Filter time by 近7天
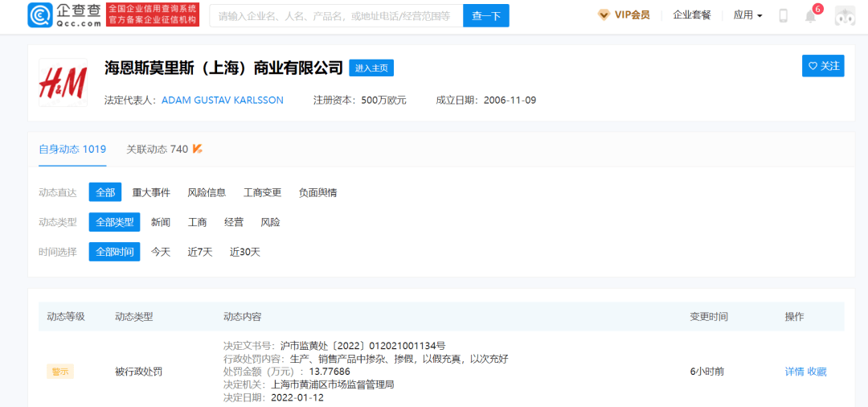The height and width of the screenshot is (407, 868). click(x=200, y=252)
